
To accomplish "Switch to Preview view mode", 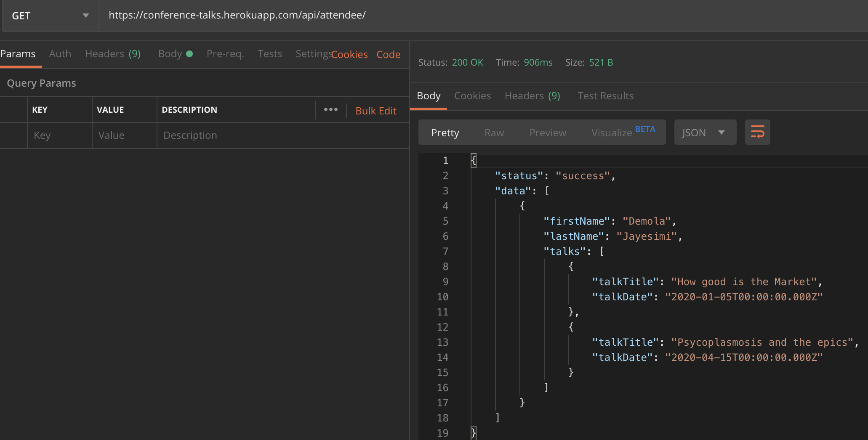I will click(x=548, y=133).
